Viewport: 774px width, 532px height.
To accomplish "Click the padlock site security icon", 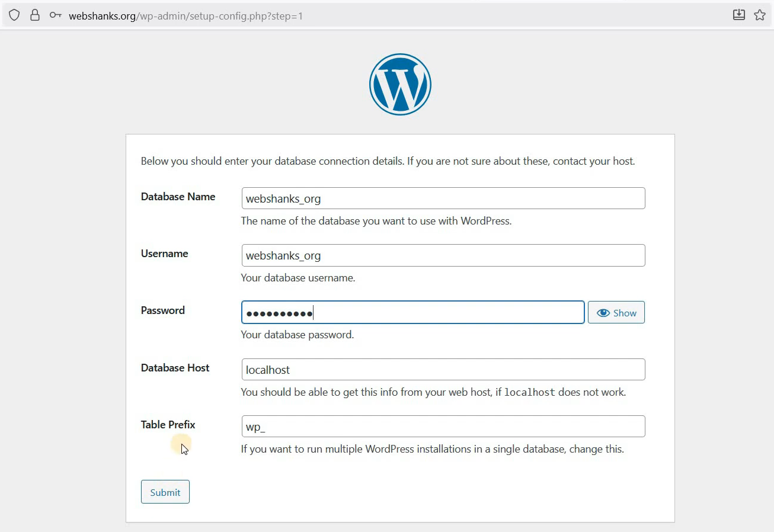I will pyautogui.click(x=34, y=15).
